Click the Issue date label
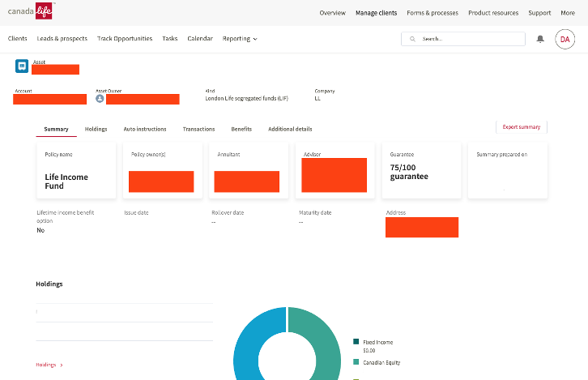Screen dimensions: 588x380 [137, 213]
